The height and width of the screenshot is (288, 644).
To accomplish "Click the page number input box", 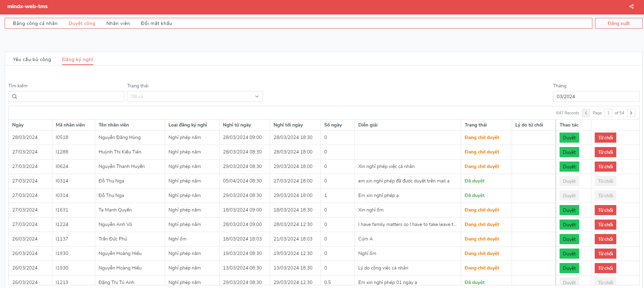I will pos(608,113).
